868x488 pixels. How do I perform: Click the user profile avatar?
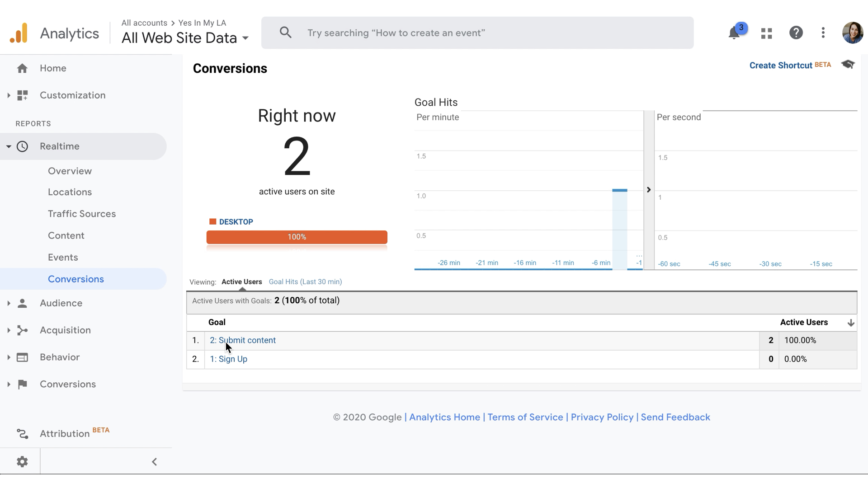[x=852, y=33]
